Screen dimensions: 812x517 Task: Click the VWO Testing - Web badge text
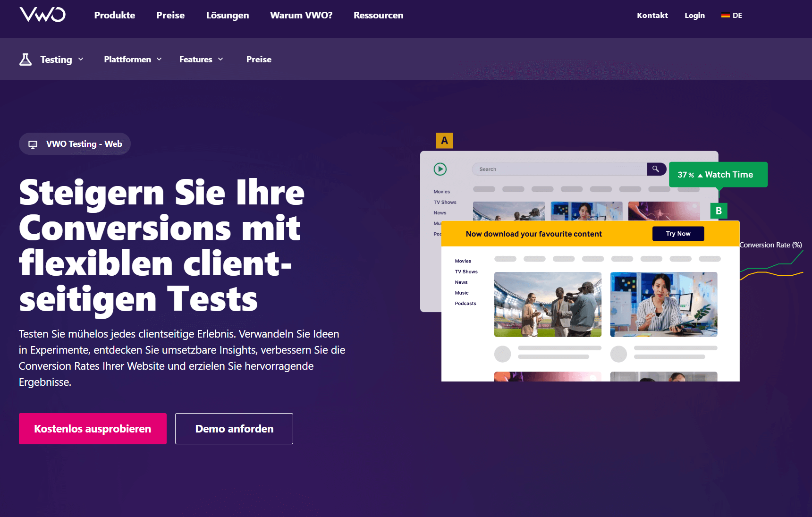click(x=84, y=144)
